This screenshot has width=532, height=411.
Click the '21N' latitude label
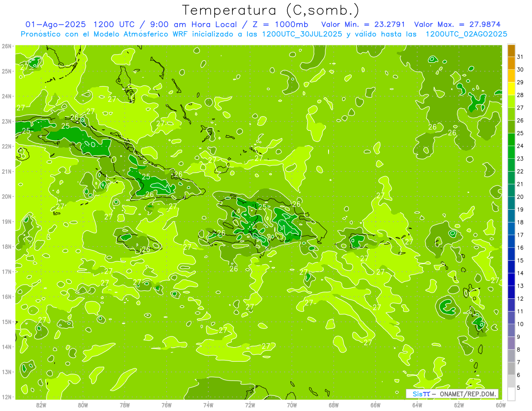coord(7,172)
